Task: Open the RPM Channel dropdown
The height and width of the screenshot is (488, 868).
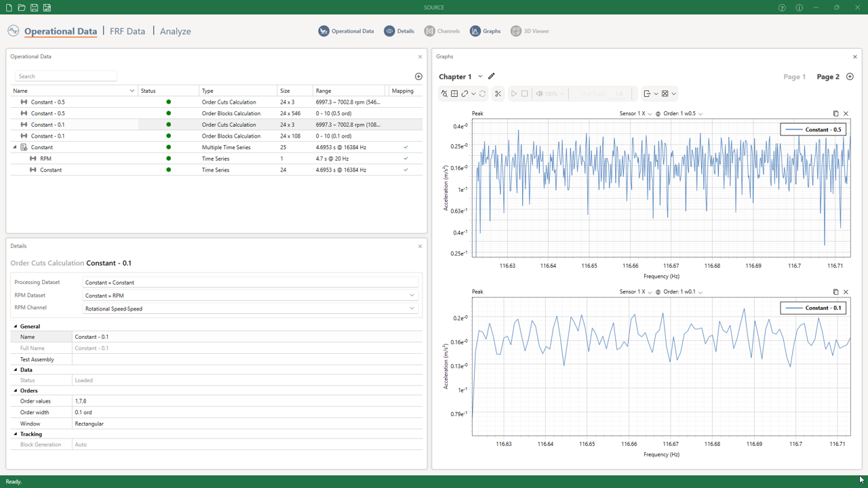Action: [412, 308]
